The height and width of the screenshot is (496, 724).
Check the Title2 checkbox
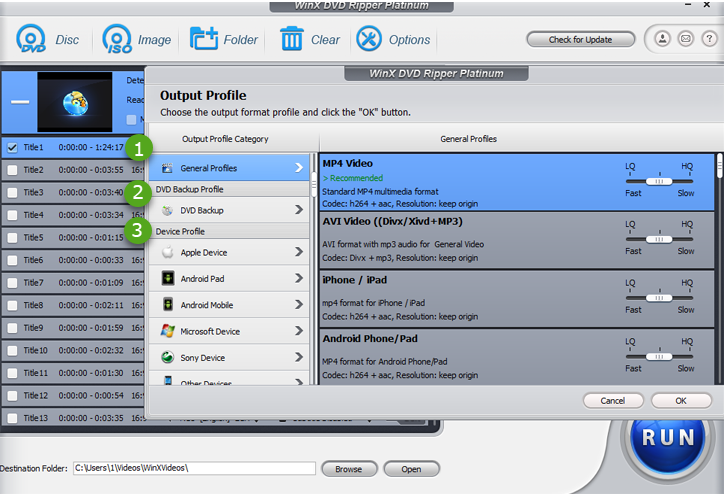12,170
